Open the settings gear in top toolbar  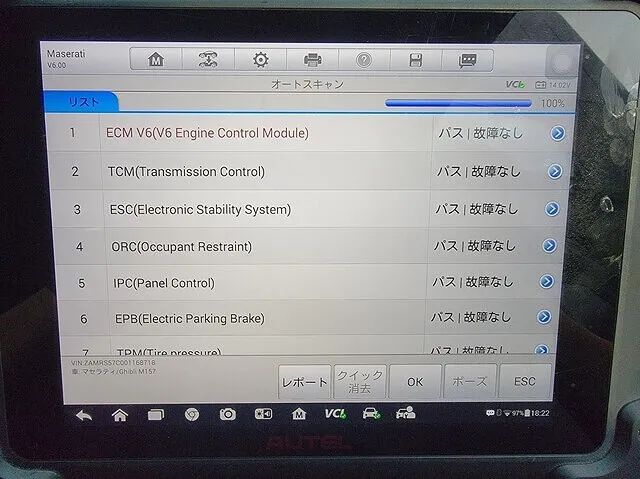click(260, 60)
